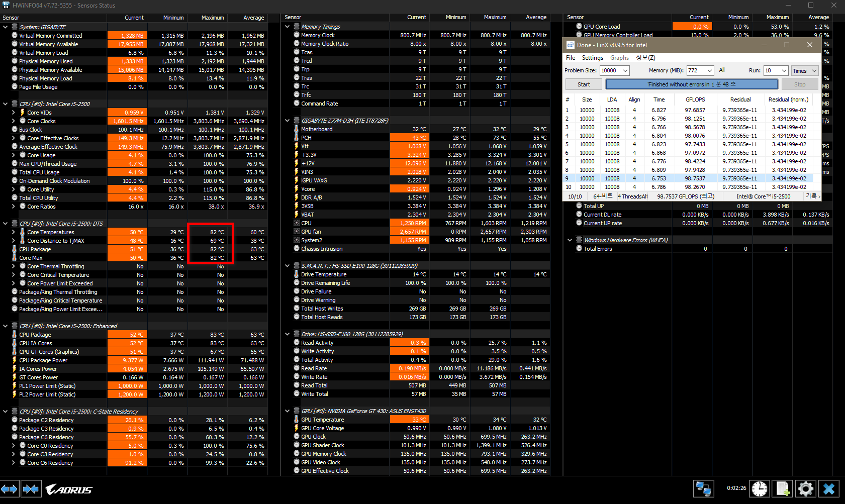Image resolution: width=845 pixels, height=504 pixels.
Task: Click the Motherboard temperature thermometer icon
Action: (297, 129)
